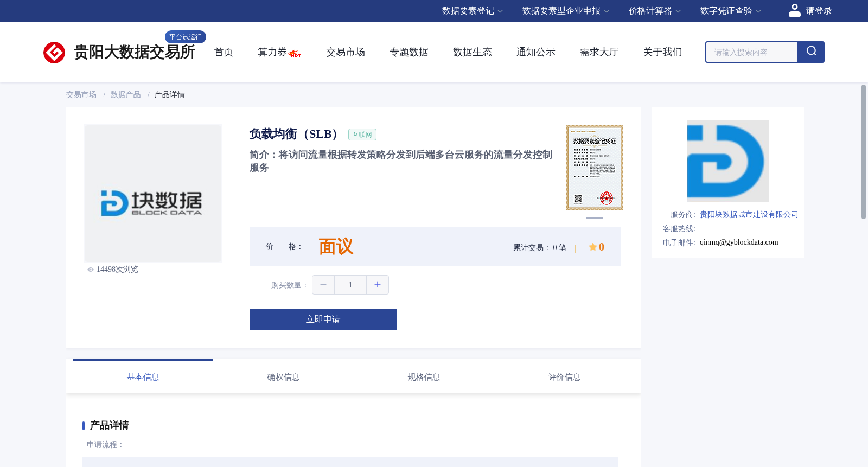Switch to the 基本信息 tab
The width and height of the screenshot is (868, 467).
point(143,377)
